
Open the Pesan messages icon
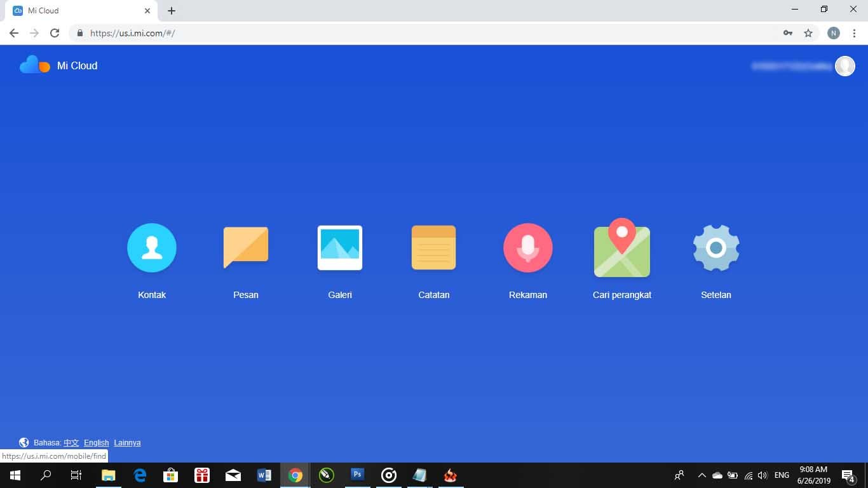[246, 248]
